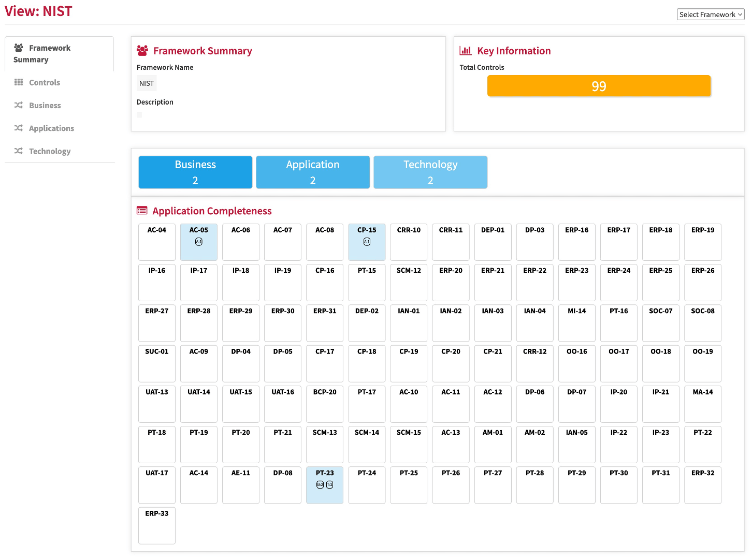Open the MA-14 control card
This screenshot has width=752, height=560.
(703, 404)
